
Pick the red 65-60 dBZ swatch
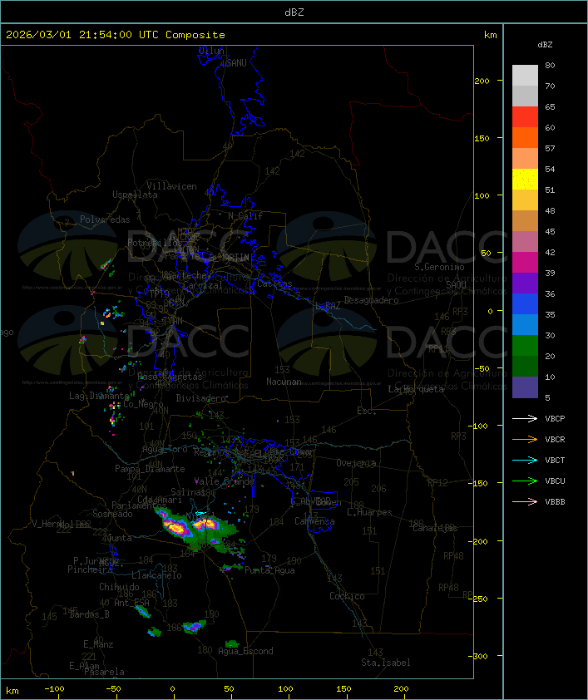coord(525,116)
